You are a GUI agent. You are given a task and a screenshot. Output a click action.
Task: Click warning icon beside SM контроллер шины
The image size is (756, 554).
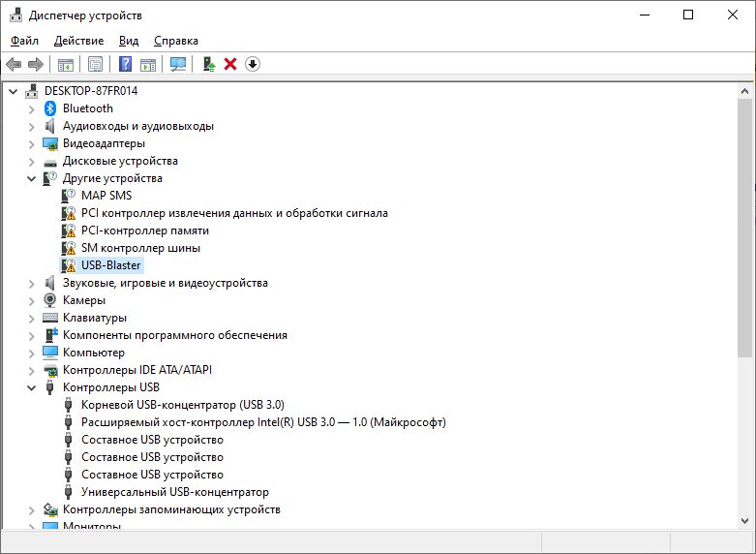tap(69, 248)
